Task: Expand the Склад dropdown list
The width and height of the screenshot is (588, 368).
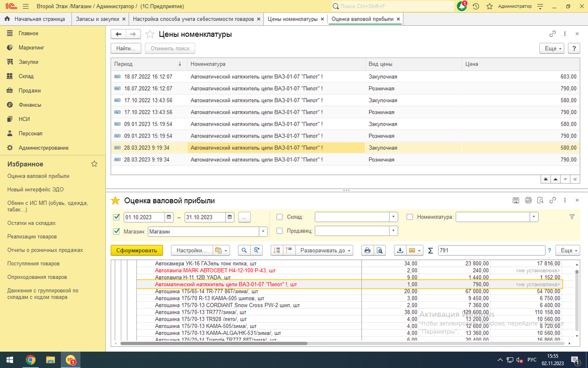Action: pyautogui.click(x=394, y=217)
